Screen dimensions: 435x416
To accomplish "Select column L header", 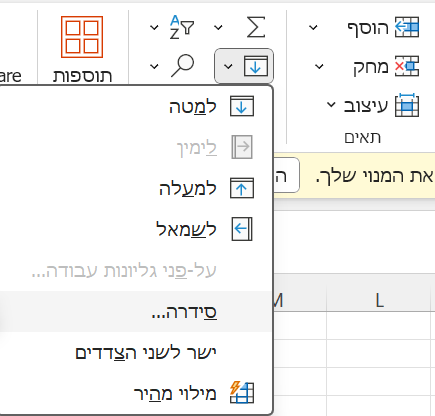I will click(x=379, y=301).
